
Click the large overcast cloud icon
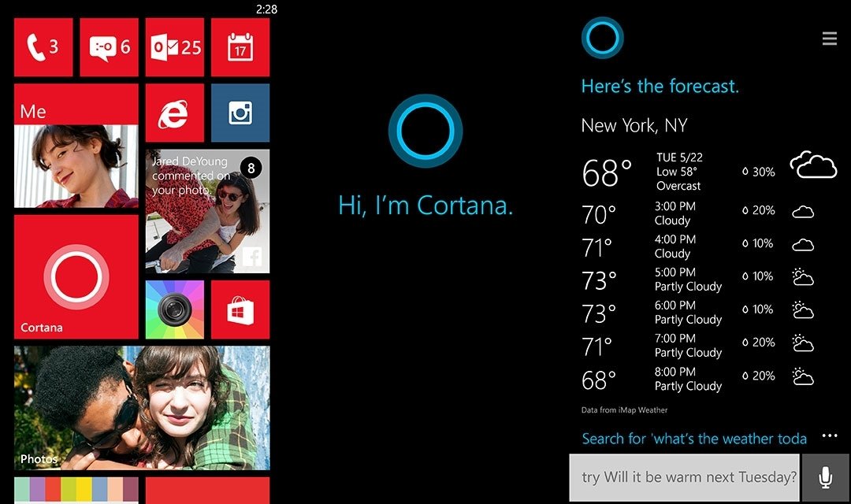point(813,165)
